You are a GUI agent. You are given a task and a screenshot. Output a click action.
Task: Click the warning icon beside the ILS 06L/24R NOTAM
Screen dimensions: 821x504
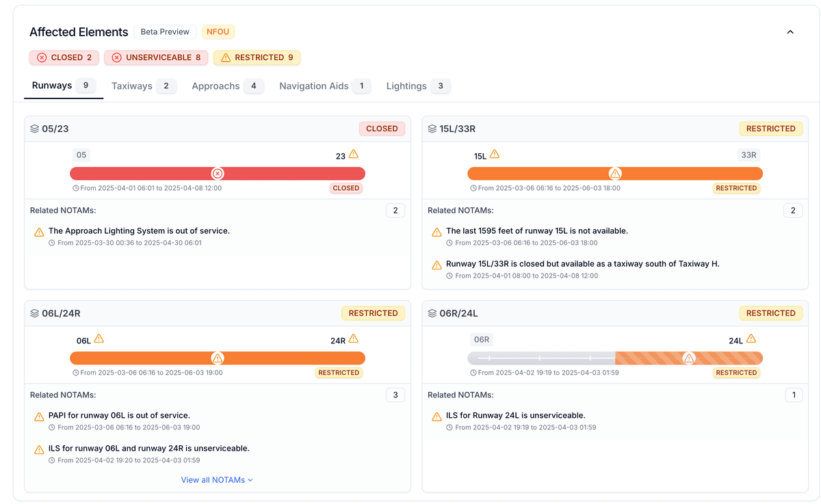pyautogui.click(x=40, y=450)
